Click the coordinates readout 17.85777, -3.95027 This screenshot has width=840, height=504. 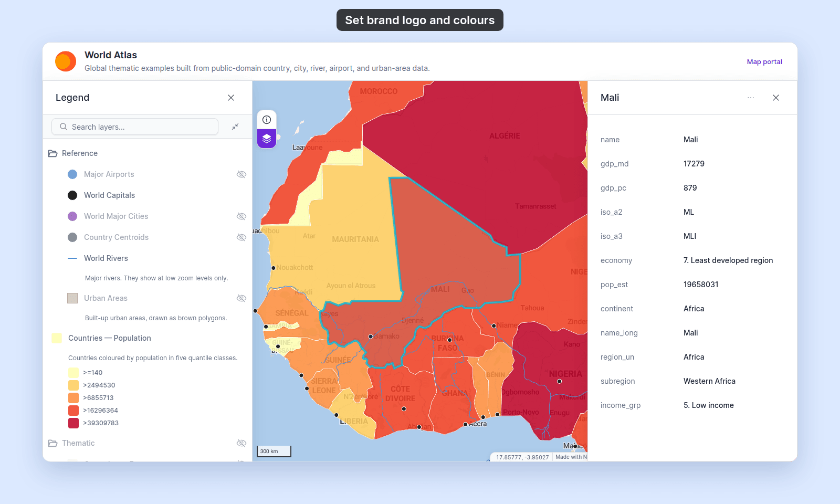pyautogui.click(x=522, y=457)
